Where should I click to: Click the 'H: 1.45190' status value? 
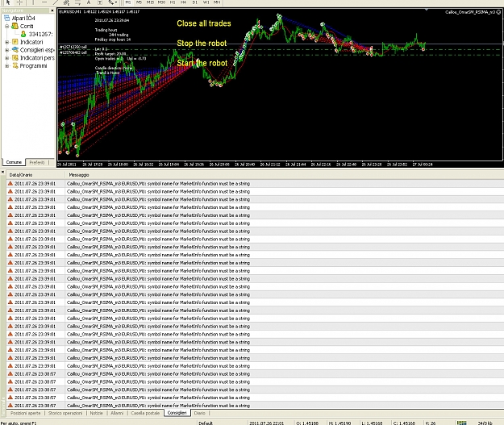pos(339,423)
